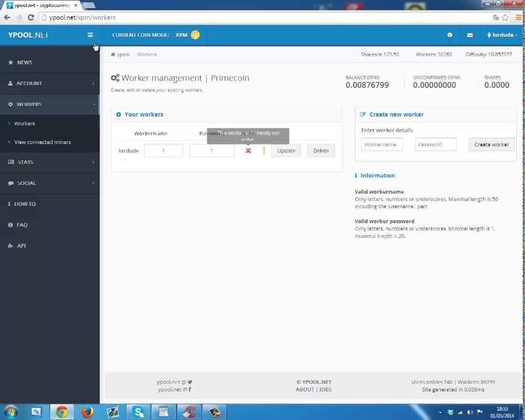Expand the Stats sidebar section
This screenshot has height=420, width=525.
[50, 162]
